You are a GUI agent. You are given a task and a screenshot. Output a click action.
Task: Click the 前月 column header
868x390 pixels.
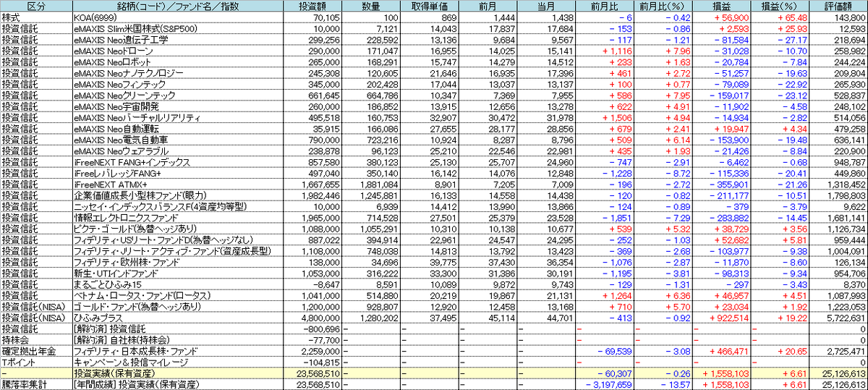(488, 5)
